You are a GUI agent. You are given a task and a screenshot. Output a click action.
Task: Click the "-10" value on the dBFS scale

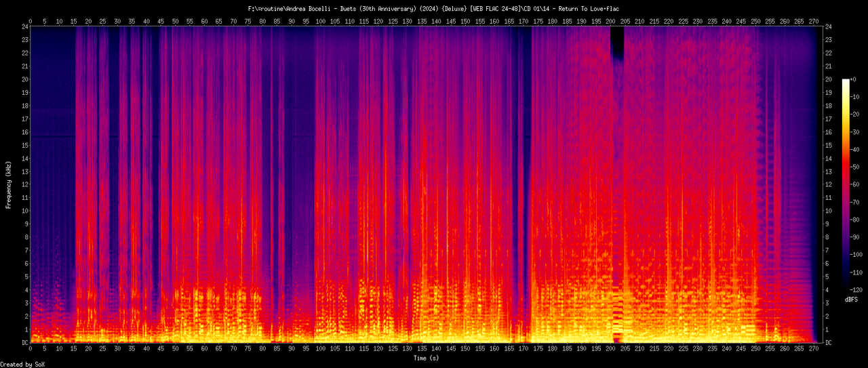(855, 97)
